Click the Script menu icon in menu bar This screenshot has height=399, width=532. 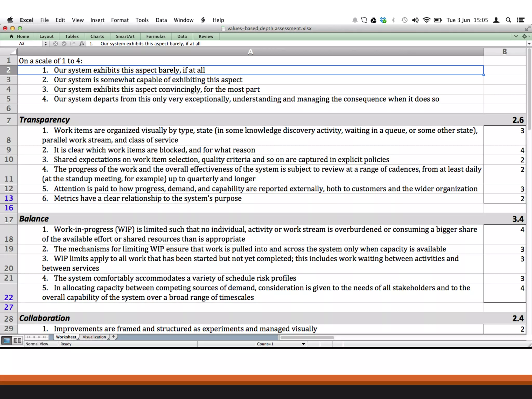[x=203, y=20]
